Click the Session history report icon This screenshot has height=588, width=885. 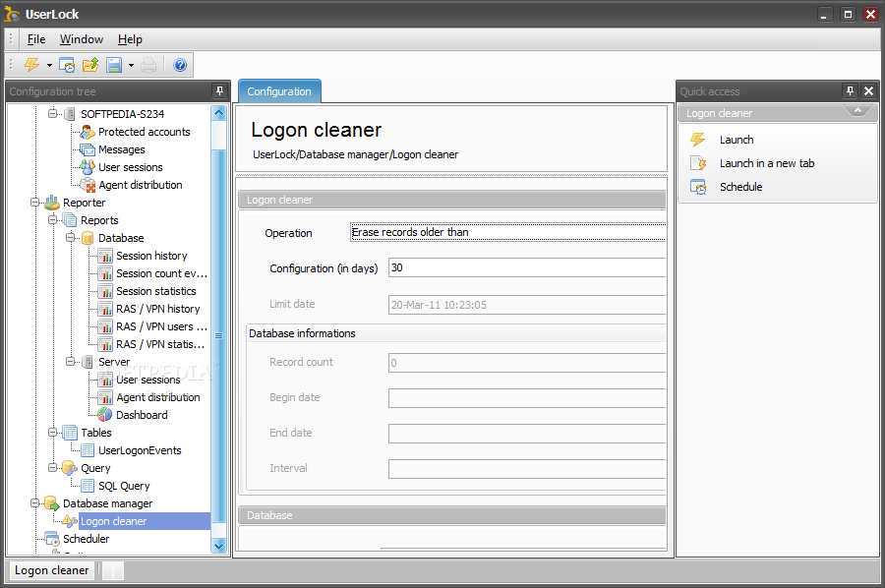105,257
